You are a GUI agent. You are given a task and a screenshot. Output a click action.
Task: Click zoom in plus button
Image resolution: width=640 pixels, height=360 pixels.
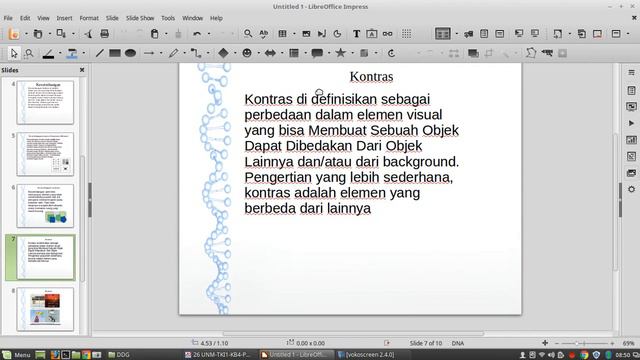[x=612, y=343]
